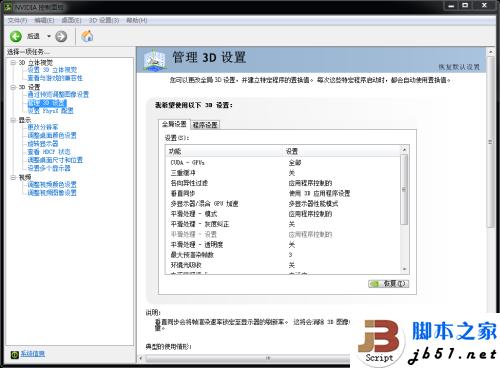The image size is (500, 368).
Task: Click the 恢复默认设置 link in header
Action: pos(459,67)
